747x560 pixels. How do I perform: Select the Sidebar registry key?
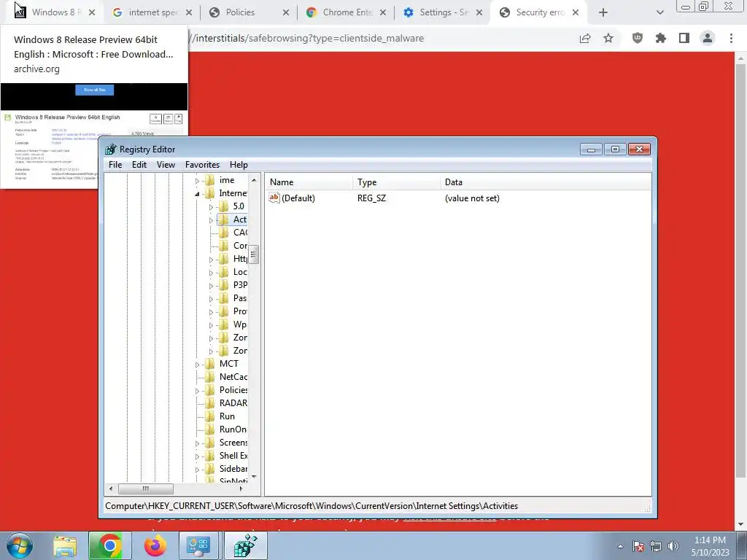click(226, 469)
